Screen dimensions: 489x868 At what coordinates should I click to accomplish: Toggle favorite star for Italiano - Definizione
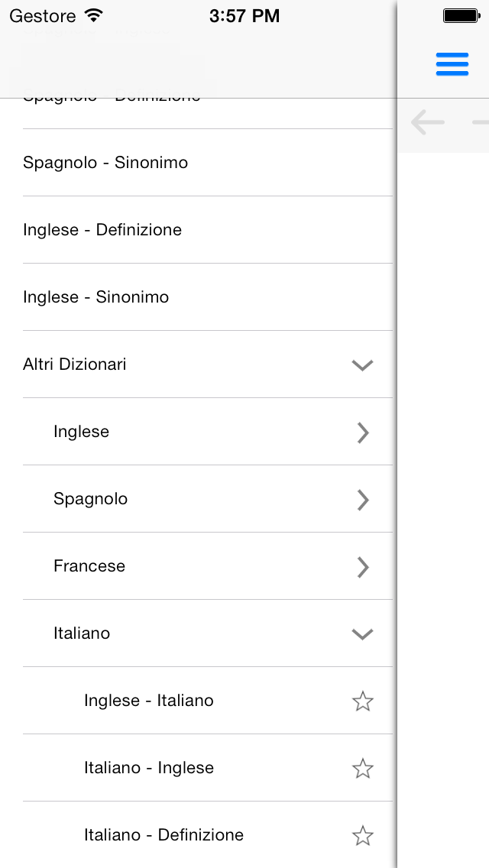[363, 835]
